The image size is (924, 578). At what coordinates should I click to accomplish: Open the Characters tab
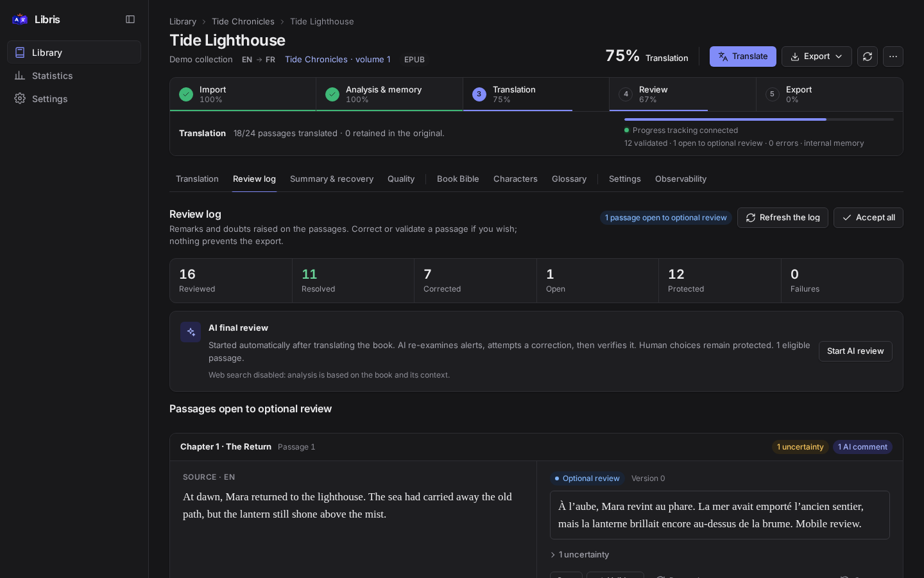click(515, 179)
